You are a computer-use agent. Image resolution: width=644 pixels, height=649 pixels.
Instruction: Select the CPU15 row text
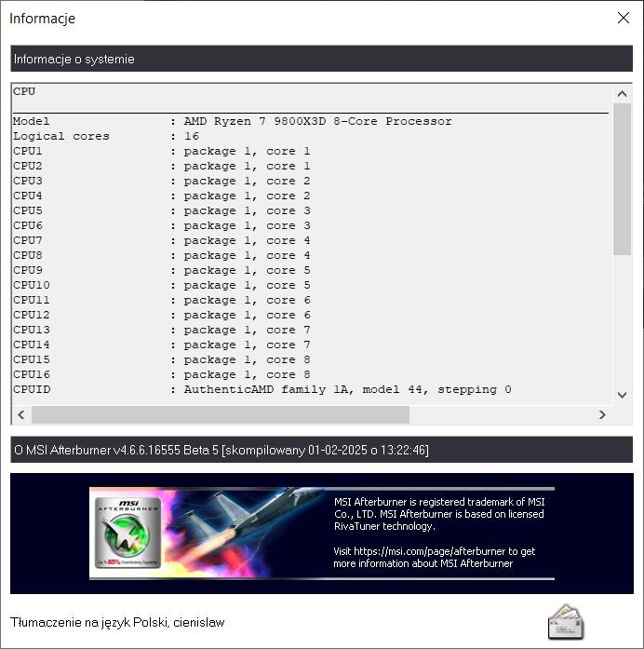[161, 359]
